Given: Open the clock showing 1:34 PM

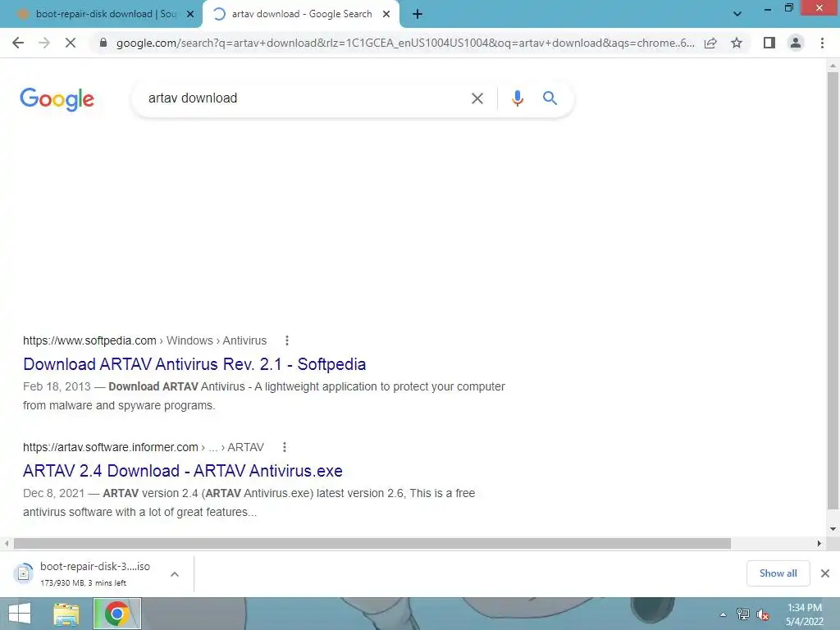Looking at the screenshot, I should 804,614.
